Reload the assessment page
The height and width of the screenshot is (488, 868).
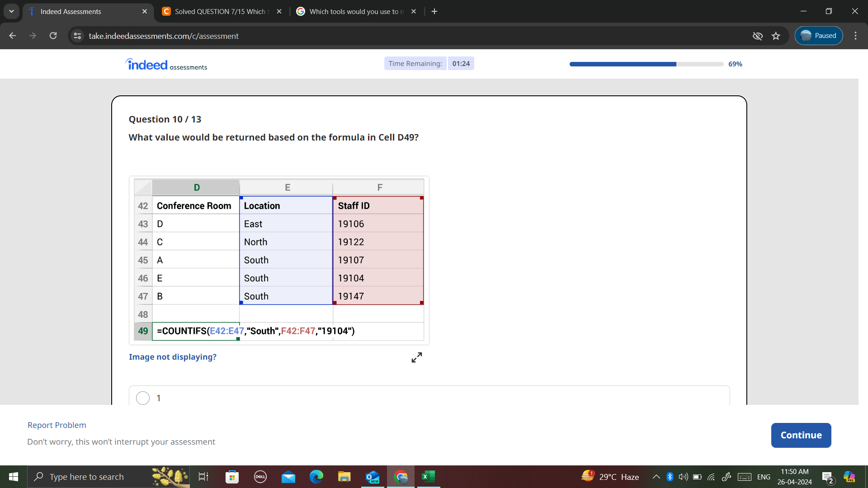(x=53, y=36)
